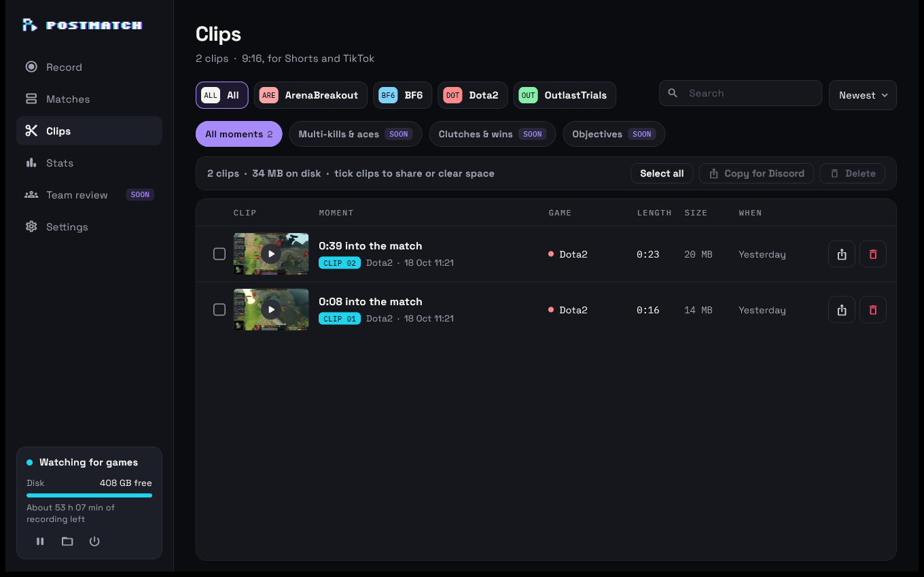This screenshot has height=577, width=924.
Task: Open the Newest sort dropdown
Action: (863, 95)
